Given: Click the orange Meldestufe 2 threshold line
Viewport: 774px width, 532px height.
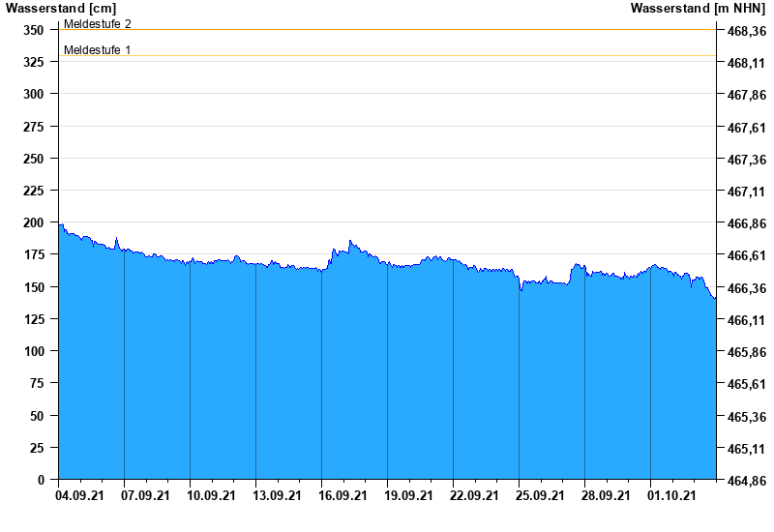Looking at the screenshot, I should (388, 30).
